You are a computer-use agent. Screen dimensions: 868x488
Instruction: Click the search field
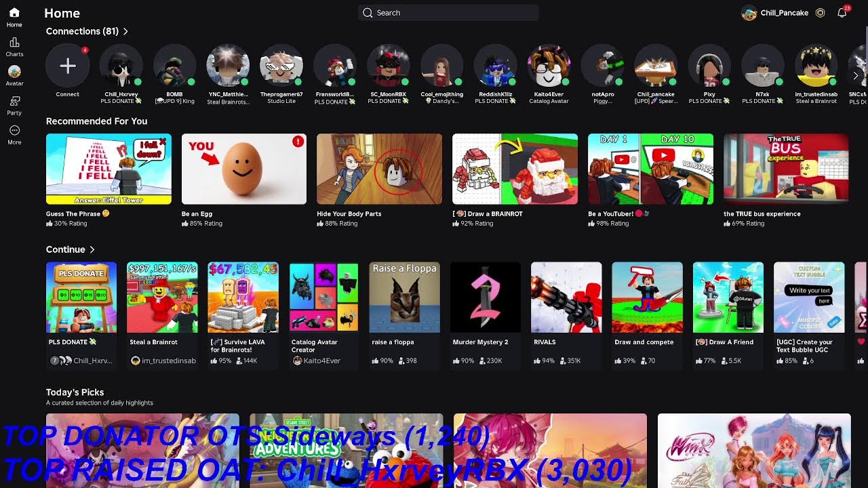[448, 13]
